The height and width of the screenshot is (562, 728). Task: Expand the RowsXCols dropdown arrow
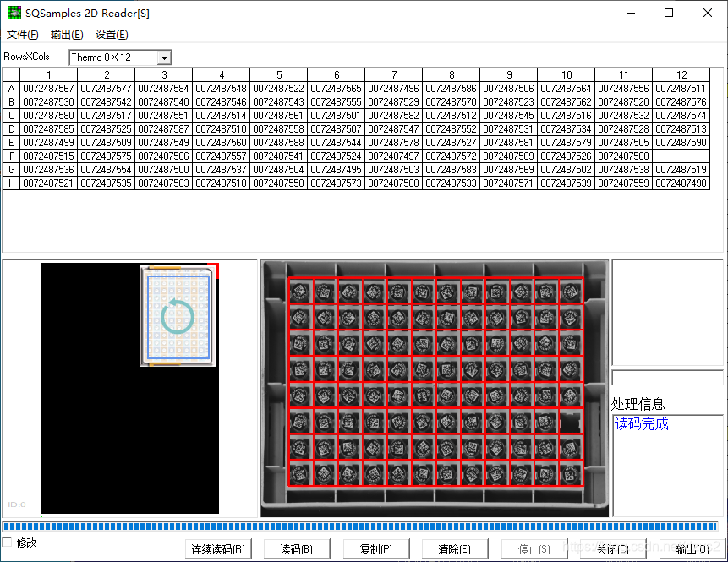163,58
